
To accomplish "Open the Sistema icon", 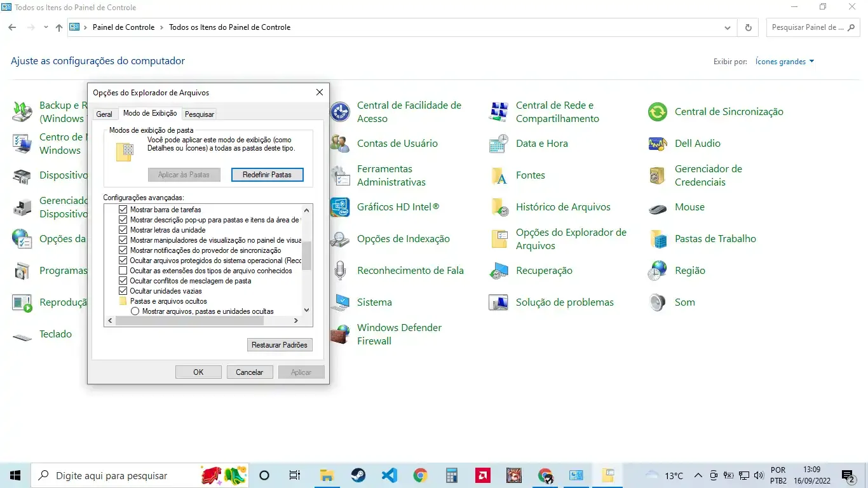I will [340, 302].
